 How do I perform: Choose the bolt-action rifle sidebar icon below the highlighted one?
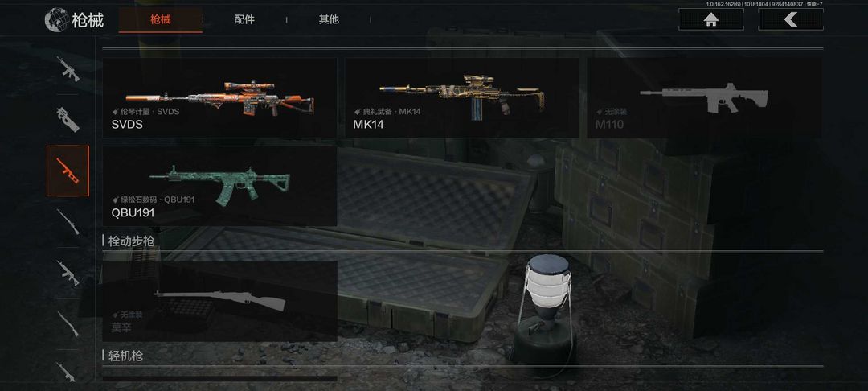[x=68, y=221]
